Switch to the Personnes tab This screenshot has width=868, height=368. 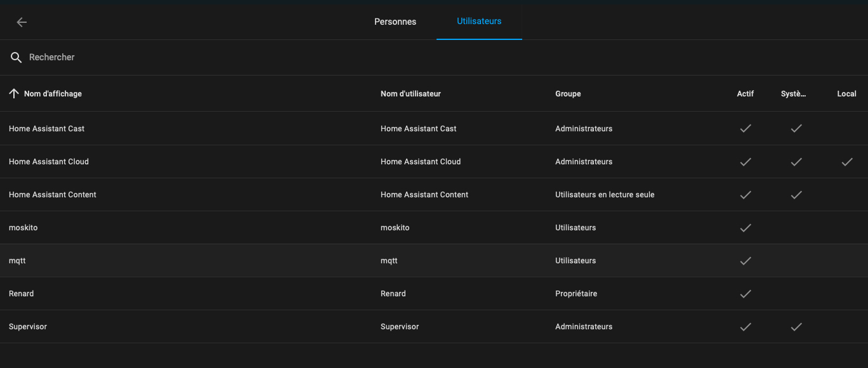point(395,22)
